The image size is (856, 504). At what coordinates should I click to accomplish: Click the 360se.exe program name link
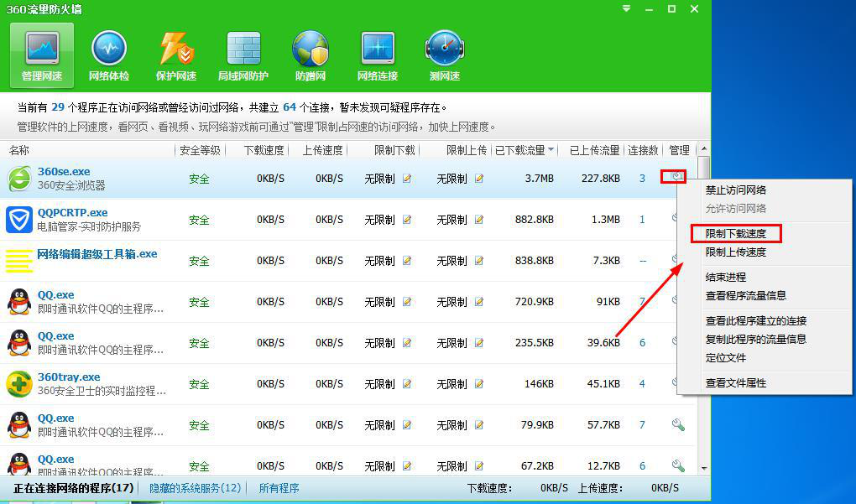tap(64, 172)
